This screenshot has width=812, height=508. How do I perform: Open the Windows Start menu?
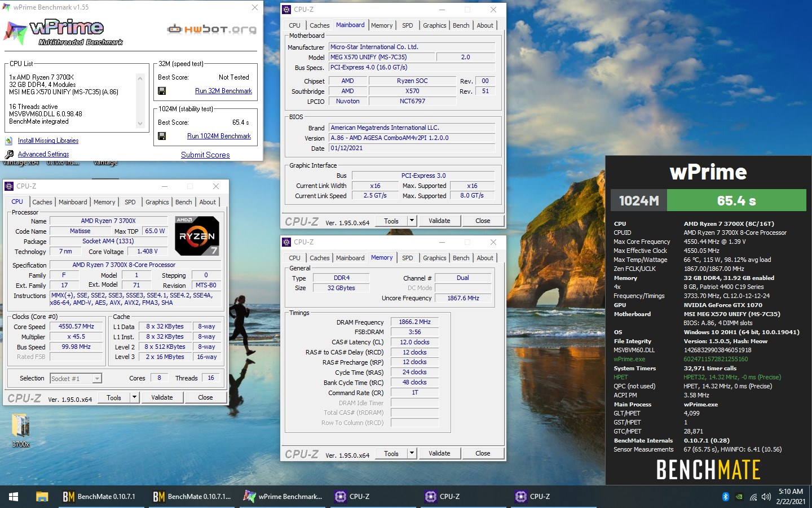[x=14, y=497]
